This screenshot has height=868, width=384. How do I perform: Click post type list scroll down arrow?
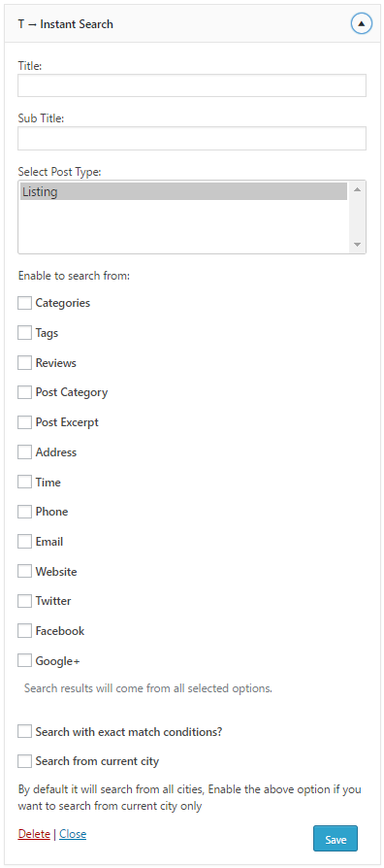357,244
